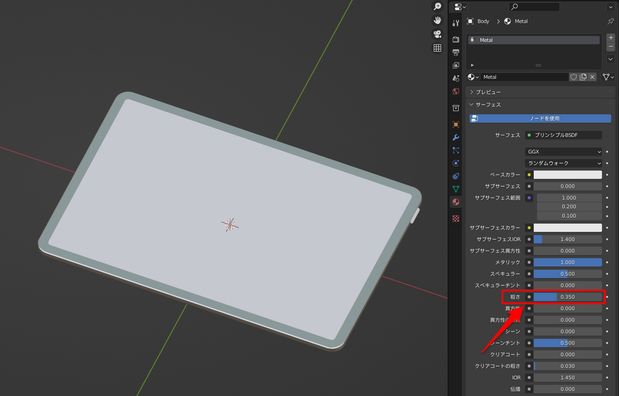Toggle the pin icon in properties header
This screenshot has height=396, width=619.
[x=610, y=21]
